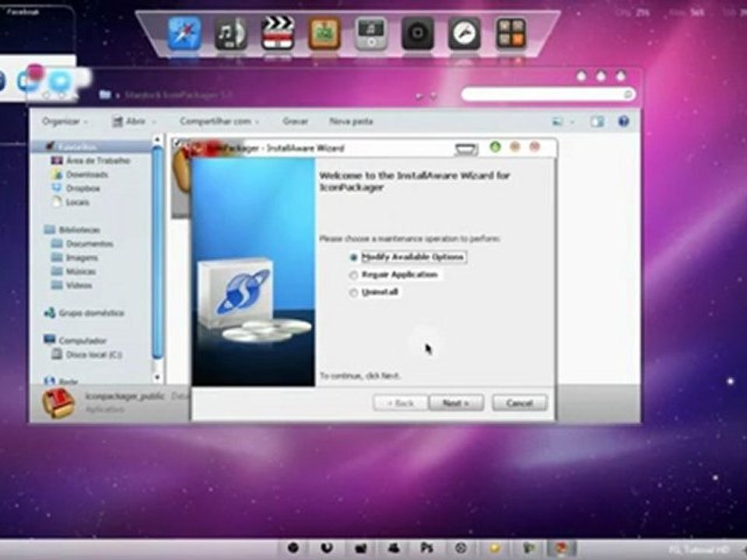Viewport: 747px width, 560px height.
Task: Open the gauge dashboard dock icon
Action: coord(464,33)
